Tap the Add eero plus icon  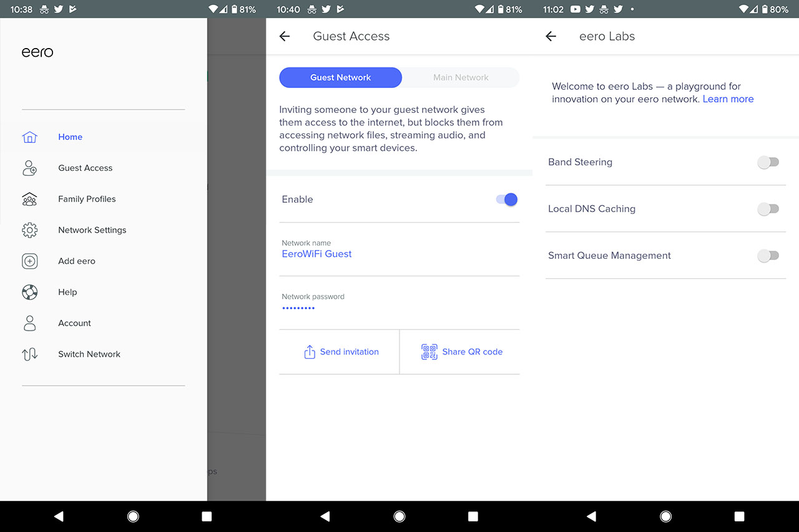coord(29,261)
